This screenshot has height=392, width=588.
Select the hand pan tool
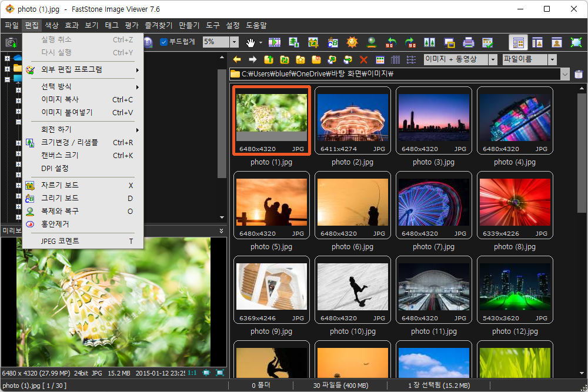250,42
